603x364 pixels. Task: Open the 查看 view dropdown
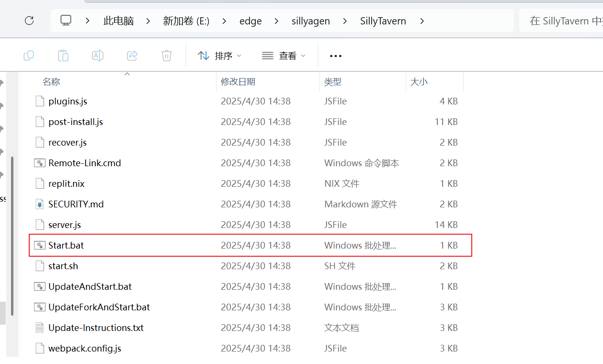pos(284,56)
